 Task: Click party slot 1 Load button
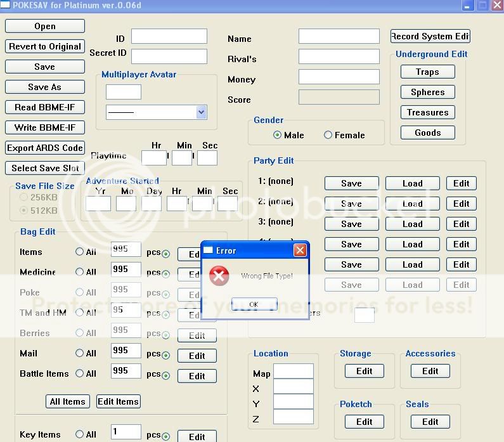point(413,183)
